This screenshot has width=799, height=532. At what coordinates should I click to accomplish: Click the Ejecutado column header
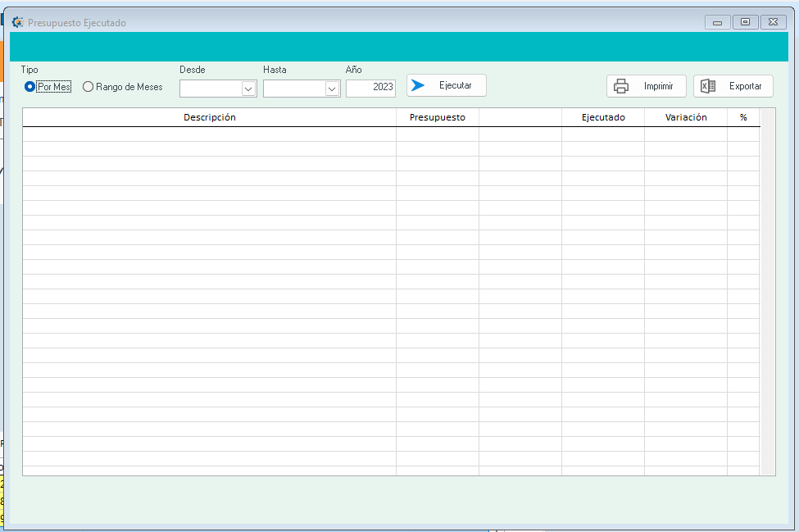603,117
